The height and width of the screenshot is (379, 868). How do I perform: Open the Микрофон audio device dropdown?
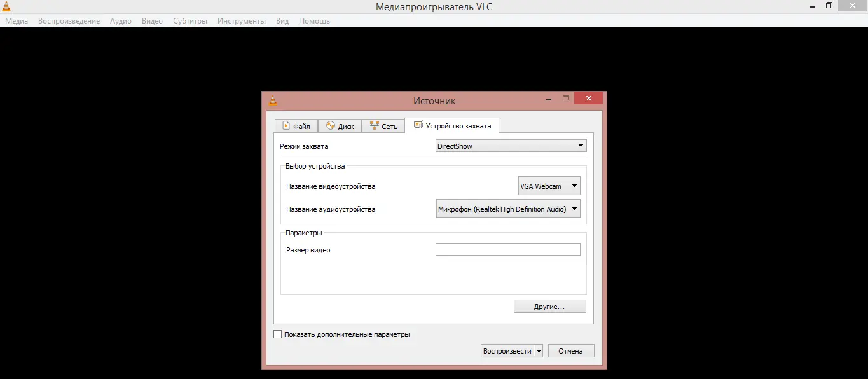pyautogui.click(x=508, y=209)
